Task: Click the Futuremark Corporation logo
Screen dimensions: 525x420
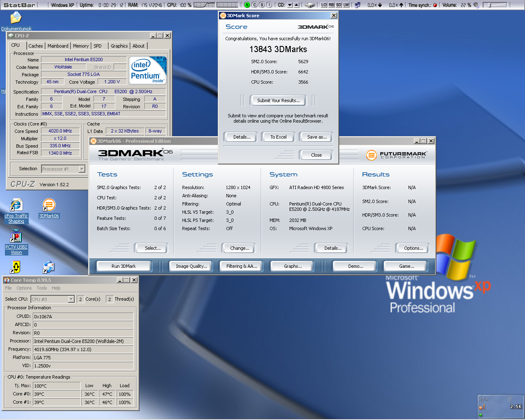Action: pyautogui.click(x=396, y=155)
